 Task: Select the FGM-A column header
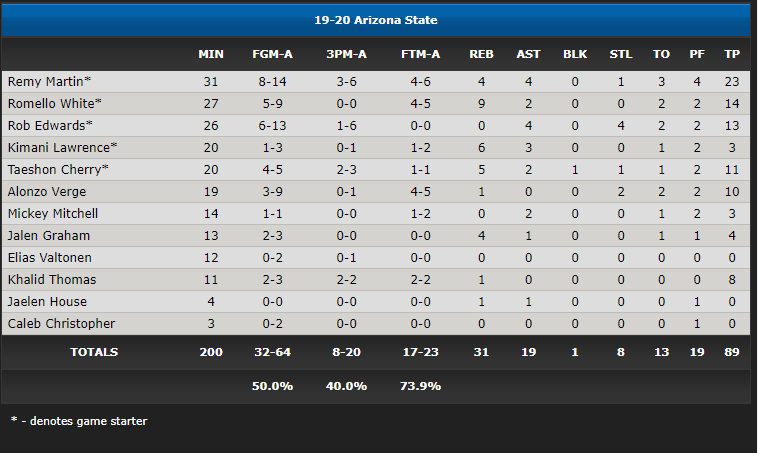pyautogui.click(x=272, y=54)
